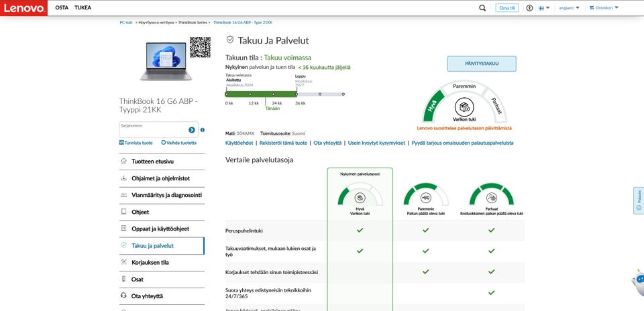Go to PC-tuki breadcrumb
The image size is (644, 311).
pyautogui.click(x=126, y=23)
